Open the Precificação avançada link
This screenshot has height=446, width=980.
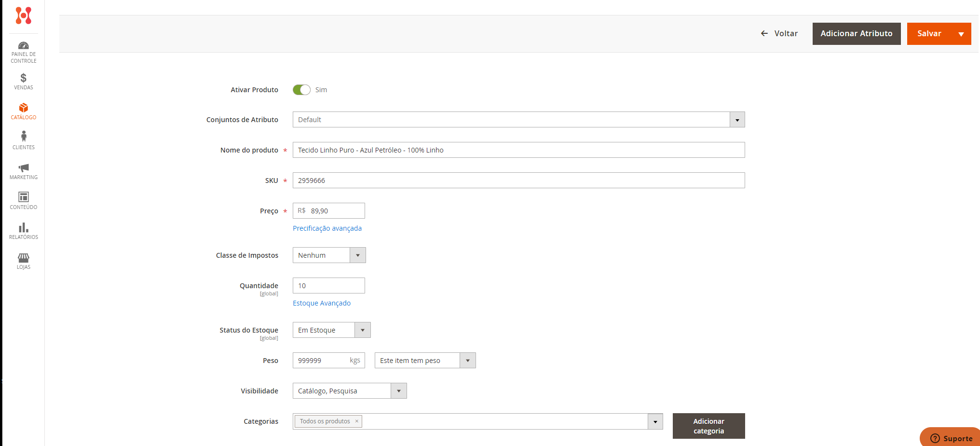(327, 228)
